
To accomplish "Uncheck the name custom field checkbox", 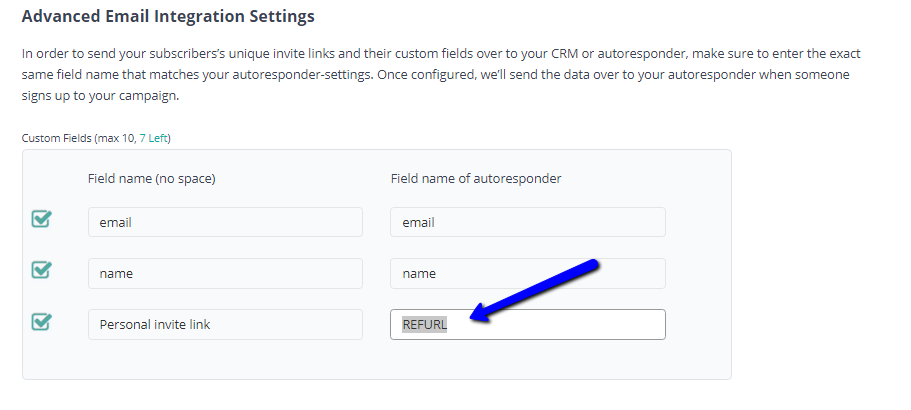I will (x=42, y=270).
